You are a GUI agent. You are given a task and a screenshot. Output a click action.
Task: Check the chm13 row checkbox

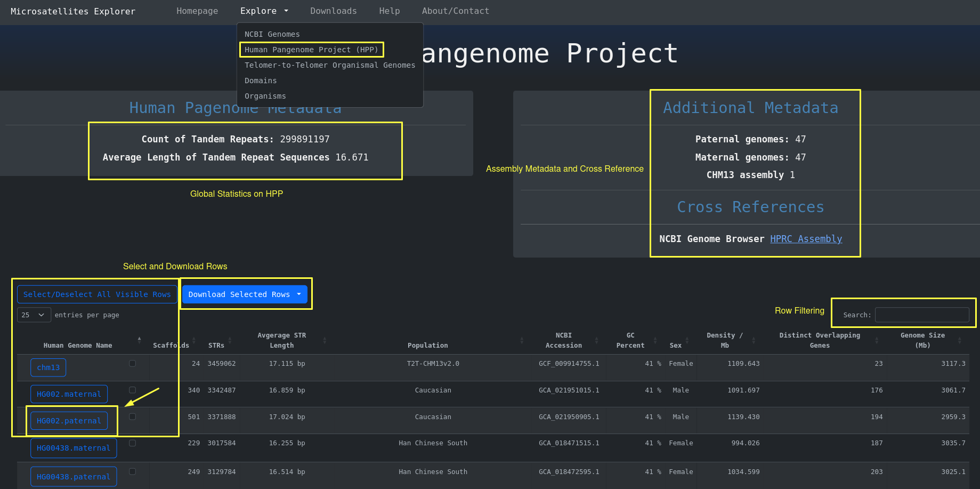coord(132,363)
